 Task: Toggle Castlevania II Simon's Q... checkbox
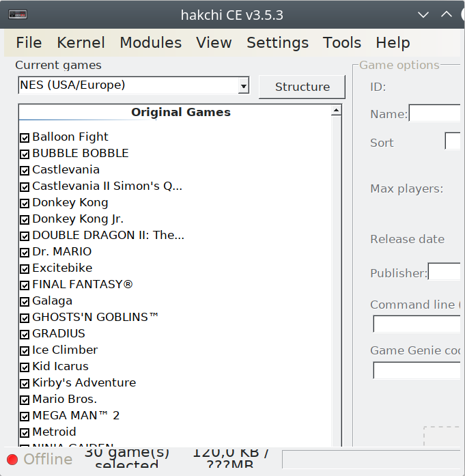pyautogui.click(x=25, y=186)
